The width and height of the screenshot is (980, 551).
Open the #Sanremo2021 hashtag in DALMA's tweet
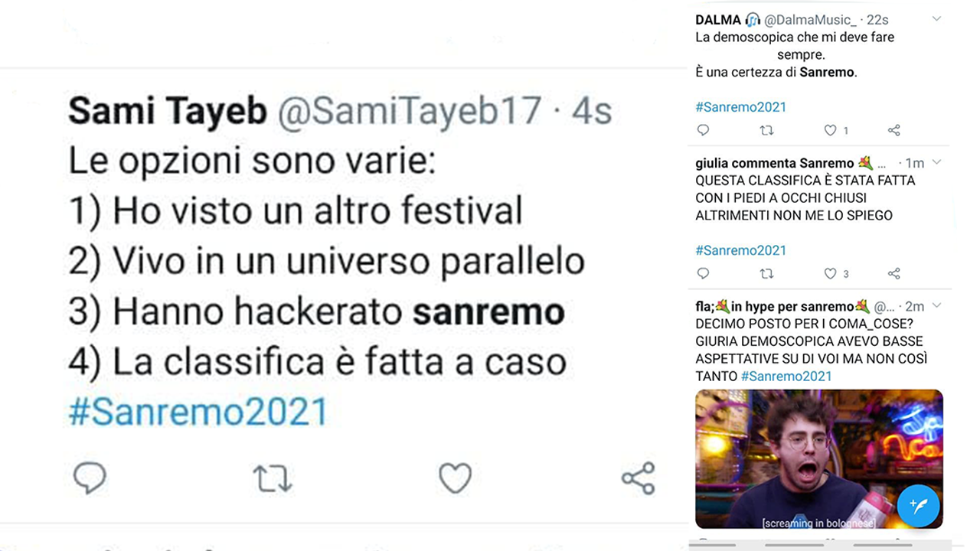tap(740, 107)
